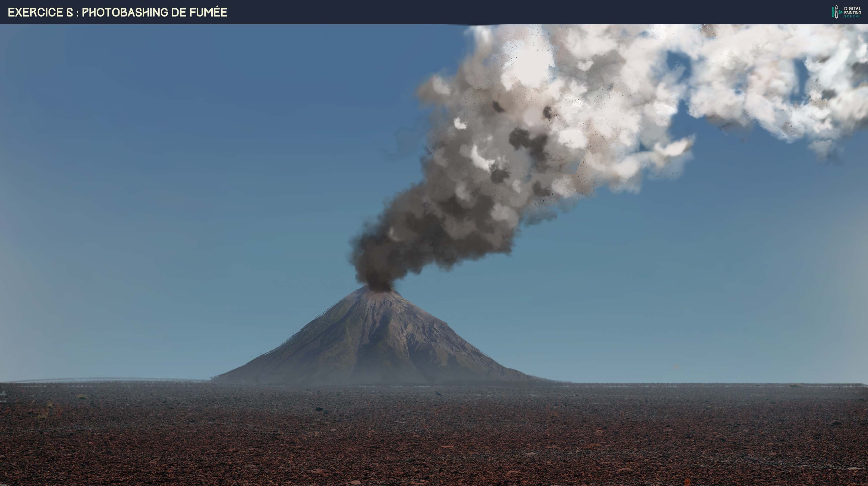Click the horizon line right of the volcano
This screenshot has width=868, height=486.
point(708,383)
